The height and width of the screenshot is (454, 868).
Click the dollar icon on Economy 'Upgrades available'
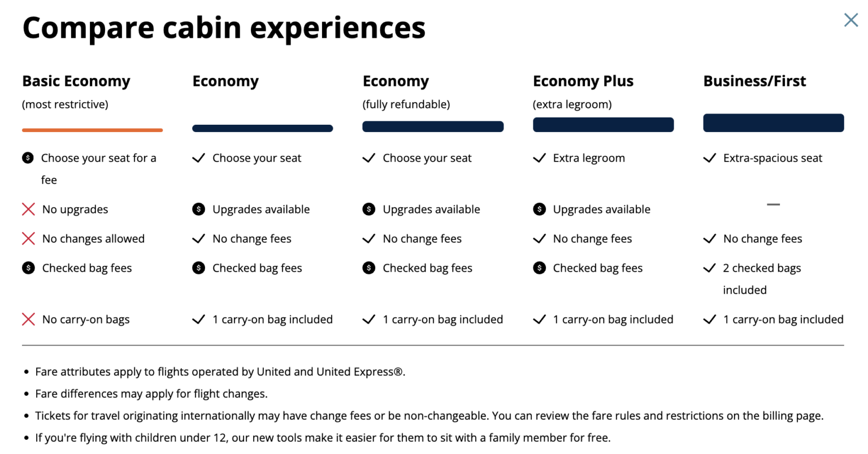coord(198,209)
